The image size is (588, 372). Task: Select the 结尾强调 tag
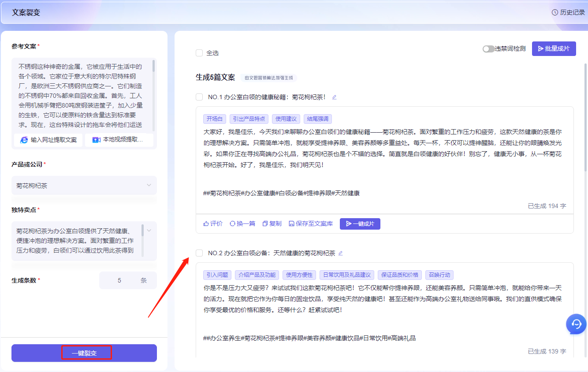click(318, 119)
